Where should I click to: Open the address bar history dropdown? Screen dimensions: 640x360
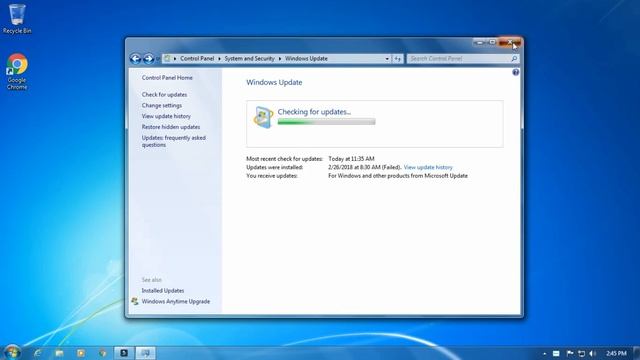point(387,59)
